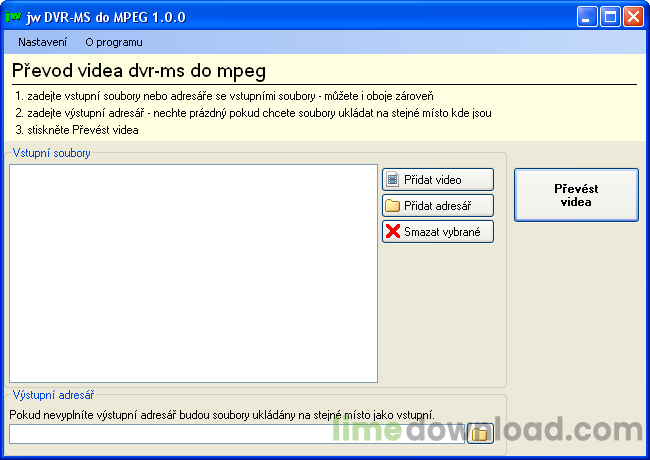Click the jw application icon in title bar
Screen dimensions: 650x460
click(14, 17)
